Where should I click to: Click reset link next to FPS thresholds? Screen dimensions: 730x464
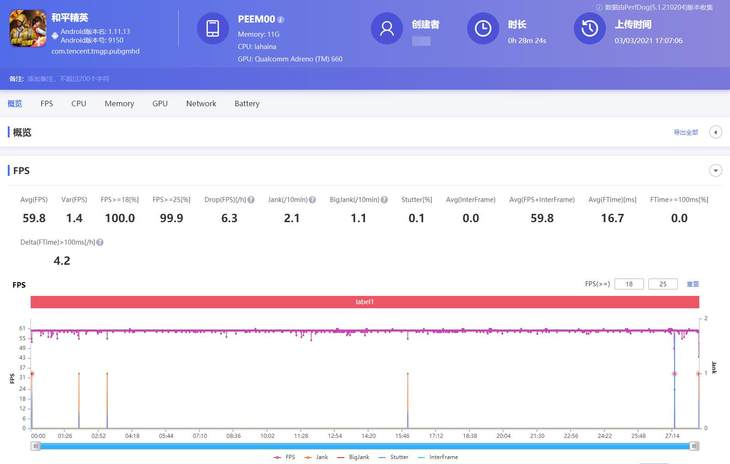[692, 285]
